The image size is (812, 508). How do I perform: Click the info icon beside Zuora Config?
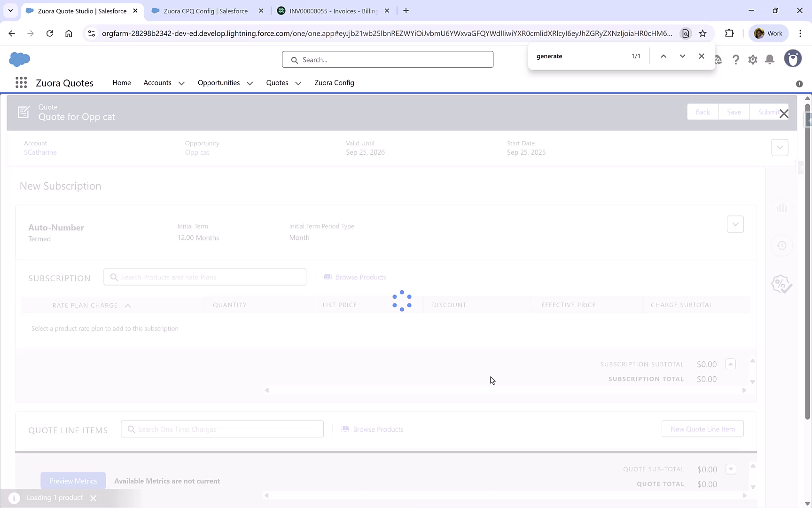(x=799, y=84)
